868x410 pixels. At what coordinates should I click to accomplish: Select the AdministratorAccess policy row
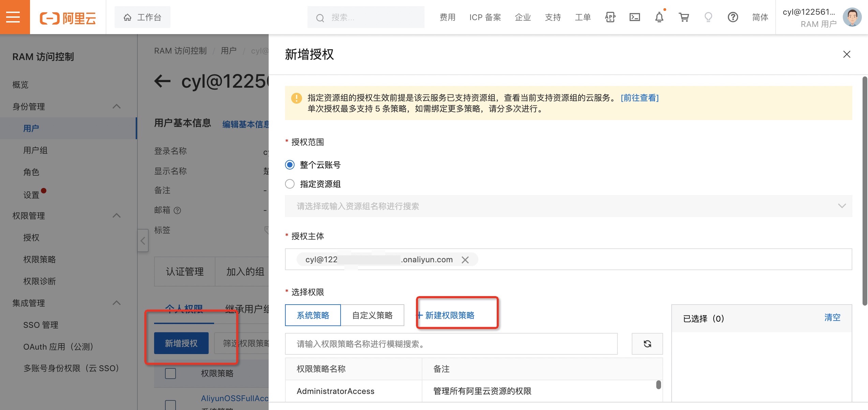pyautogui.click(x=474, y=391)
